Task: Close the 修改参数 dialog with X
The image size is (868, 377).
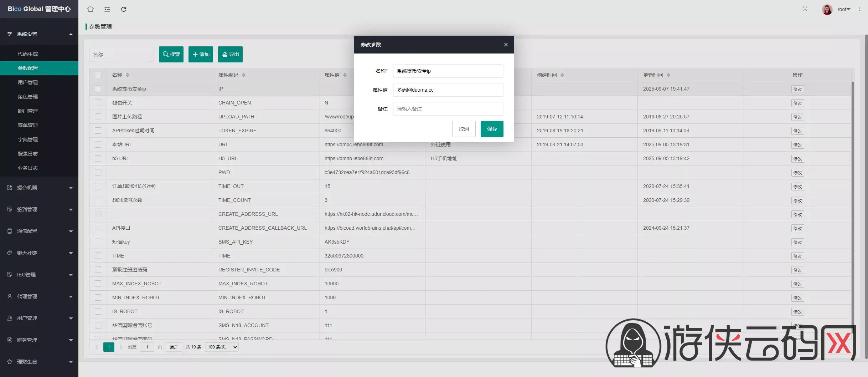Action: click(506, 45)
